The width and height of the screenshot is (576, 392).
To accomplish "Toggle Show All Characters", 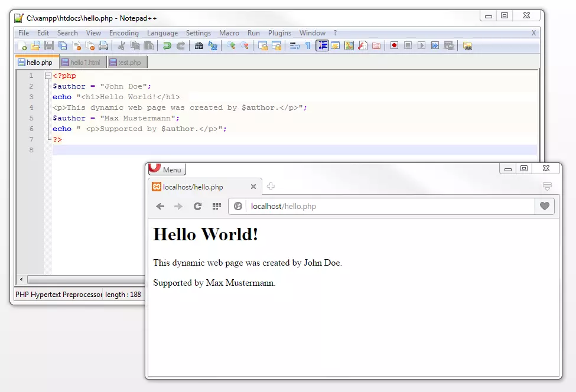I will [308, 45].
